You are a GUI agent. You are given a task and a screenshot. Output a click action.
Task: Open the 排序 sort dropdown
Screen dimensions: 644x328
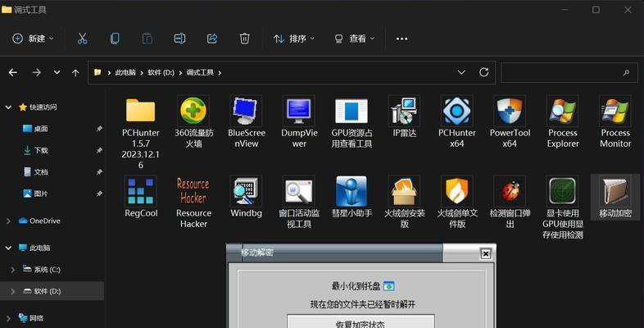tap(294, 39)
